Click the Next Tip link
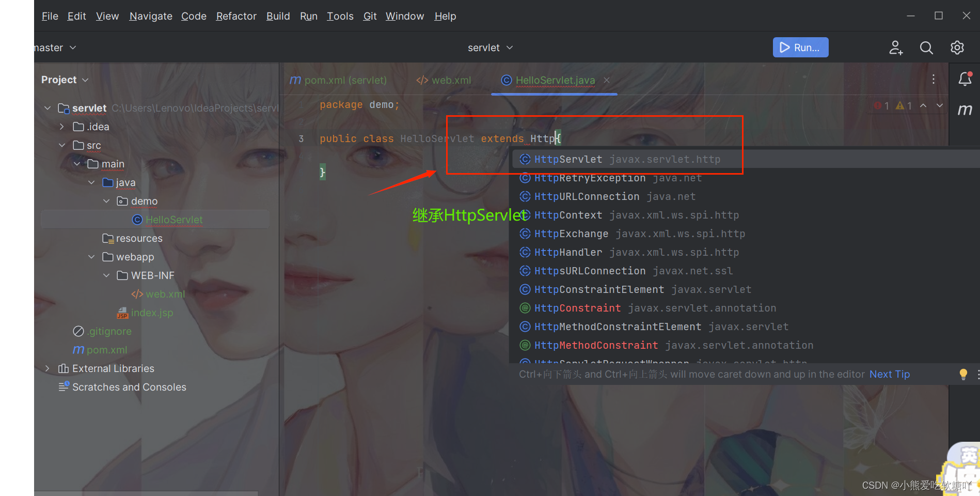The image size is (980, 496). pyautogui.click(x=890, y=374)
